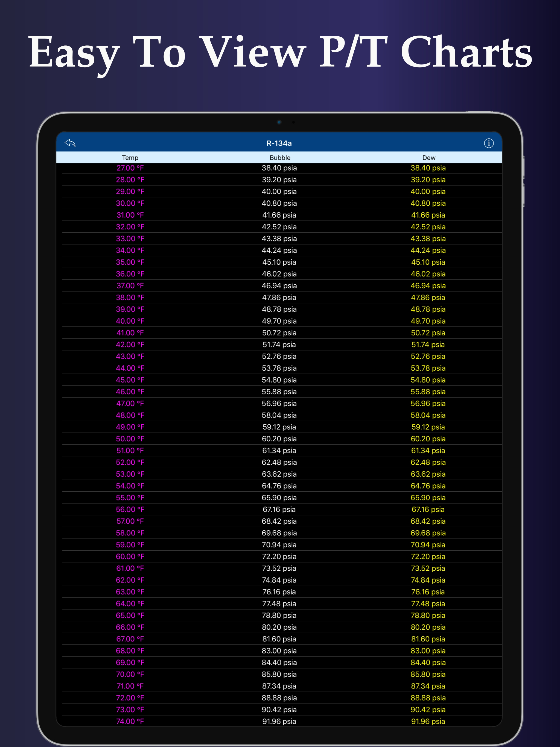Select the 50.00 °F temperature cell
The width and height of the screenshot is (560, 747).
click(x=130, y=439)
